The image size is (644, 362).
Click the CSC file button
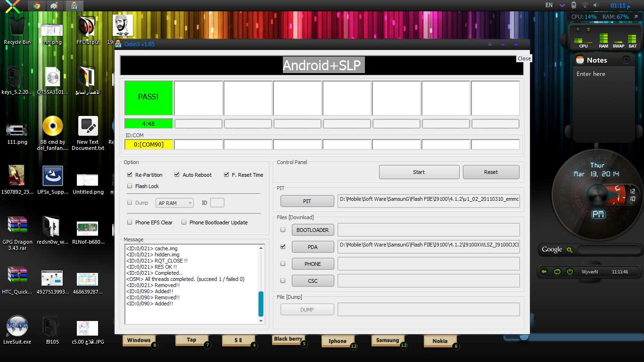313,281
